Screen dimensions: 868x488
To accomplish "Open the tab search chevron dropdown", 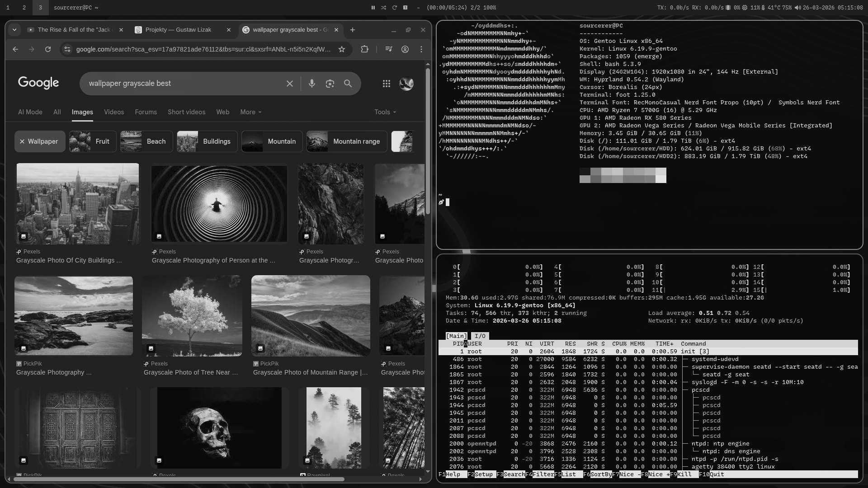I will point(14,30).
